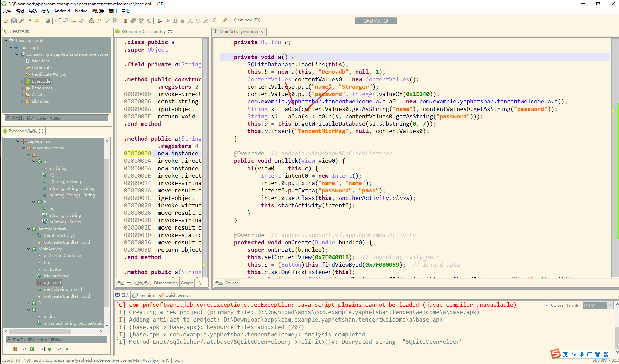619x364 pixels.
Task: Switch to the Terminal tab
Action: 144,295
